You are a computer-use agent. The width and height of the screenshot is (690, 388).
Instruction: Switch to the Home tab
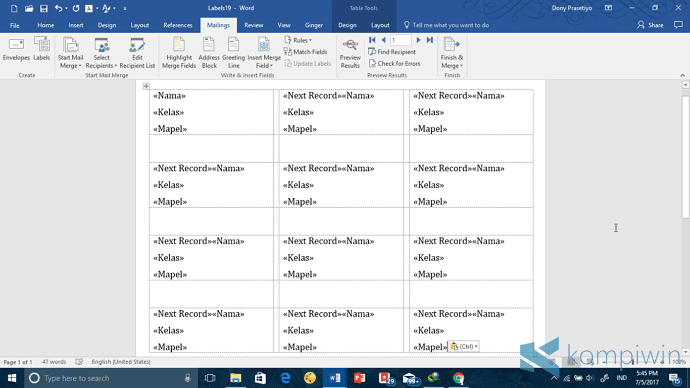tap(46, 25)
